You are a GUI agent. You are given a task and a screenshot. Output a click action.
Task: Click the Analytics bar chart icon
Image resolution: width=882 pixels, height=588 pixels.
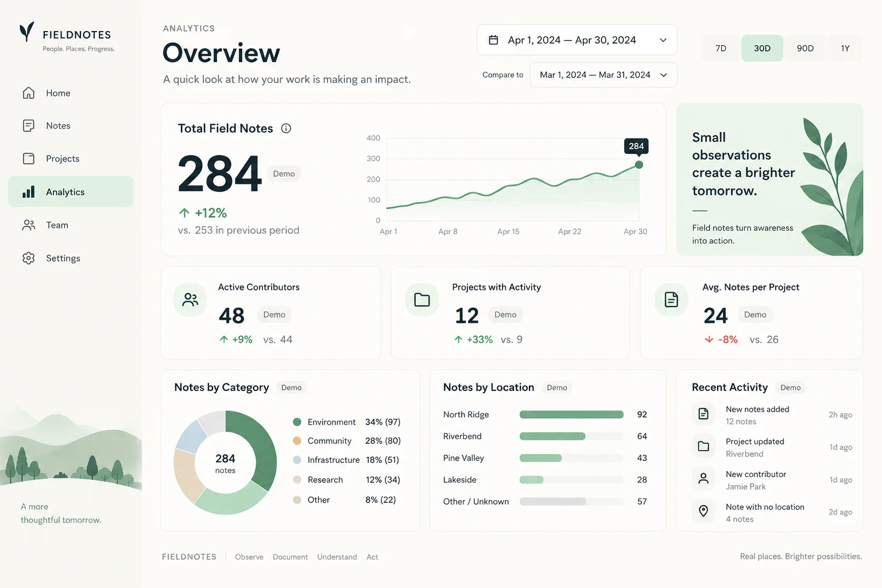coord(29,192)
